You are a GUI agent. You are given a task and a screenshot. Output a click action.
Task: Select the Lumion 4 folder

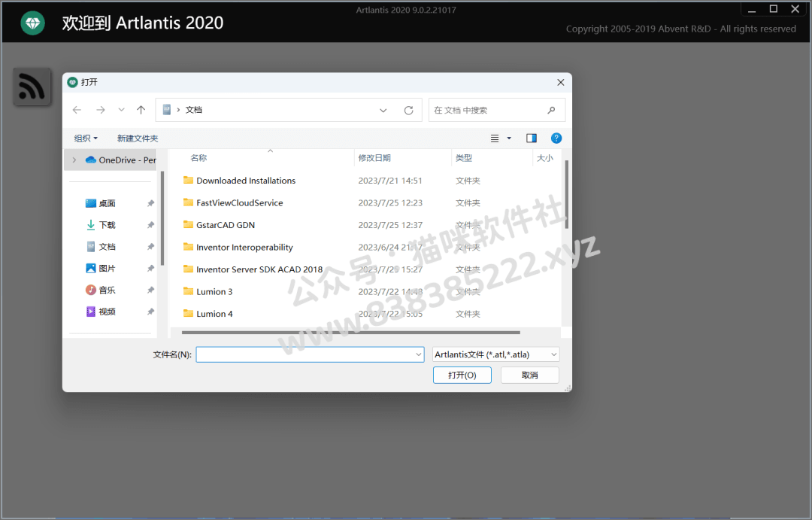(214, 314)
